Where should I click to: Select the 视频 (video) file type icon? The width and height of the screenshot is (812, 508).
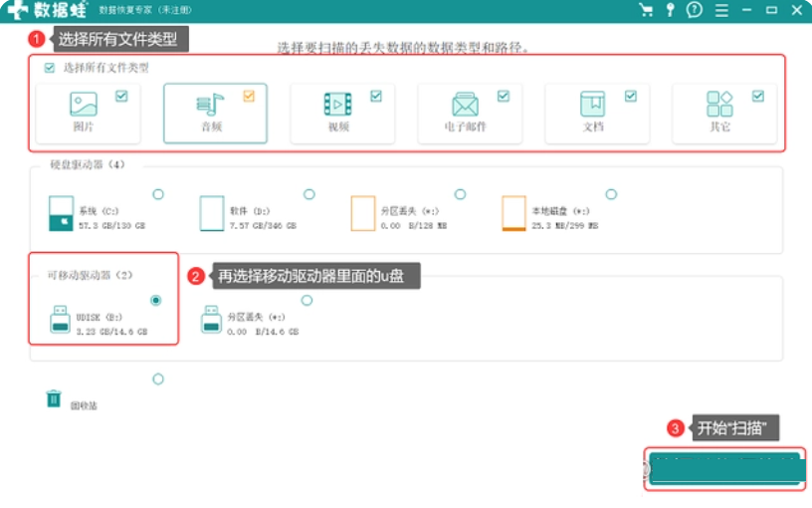338,104
